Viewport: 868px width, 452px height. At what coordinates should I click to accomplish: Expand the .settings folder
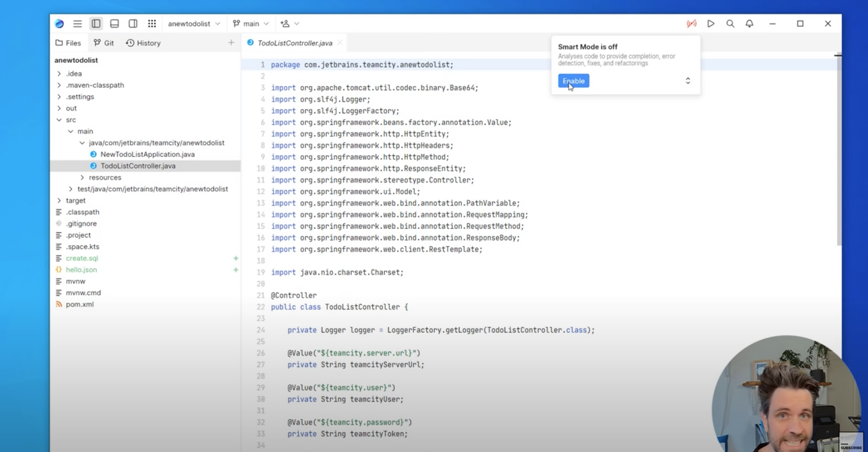pyautogui.click(x=59, y=97)
